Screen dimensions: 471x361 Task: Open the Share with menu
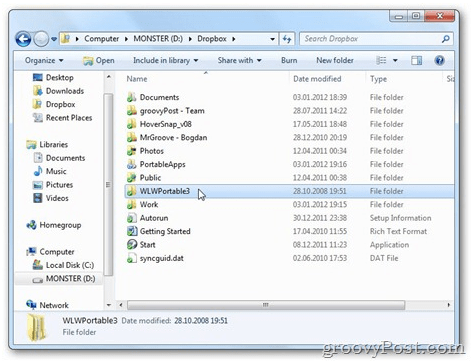(x=239, y=60)
